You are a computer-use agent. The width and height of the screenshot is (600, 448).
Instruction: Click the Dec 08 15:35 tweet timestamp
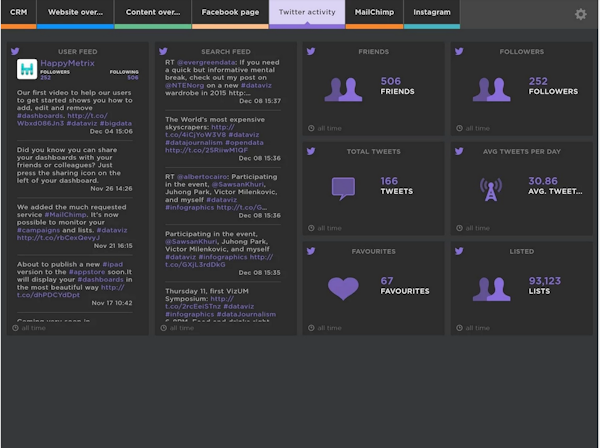coord(259,272)
